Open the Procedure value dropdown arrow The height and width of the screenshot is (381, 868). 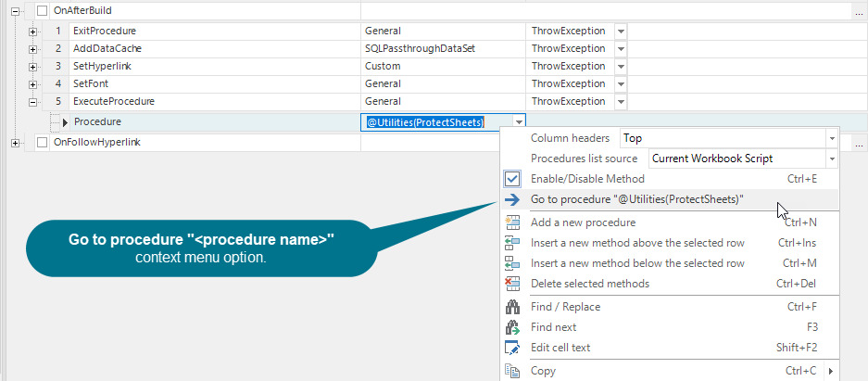(519, 122)
